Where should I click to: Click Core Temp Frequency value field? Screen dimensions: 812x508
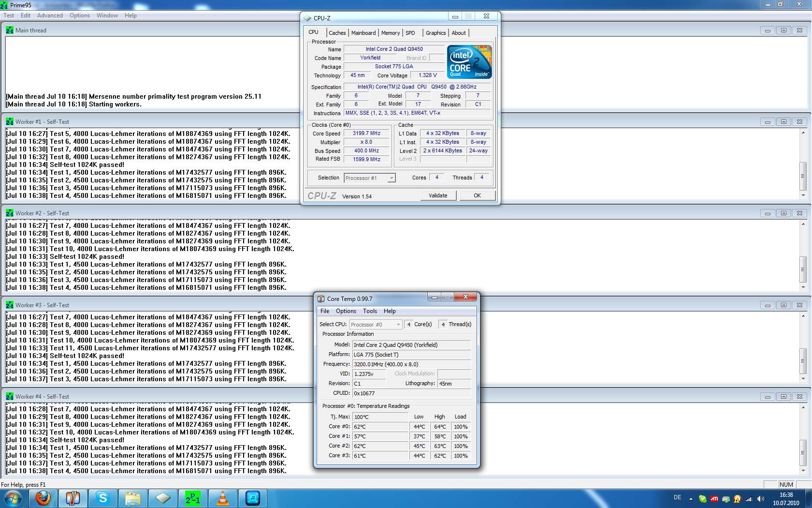pos(411,364)
